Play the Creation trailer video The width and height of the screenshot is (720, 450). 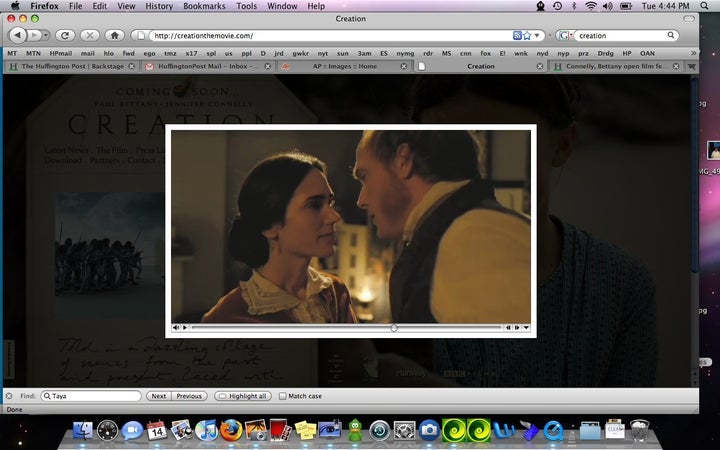click(185, 327)
